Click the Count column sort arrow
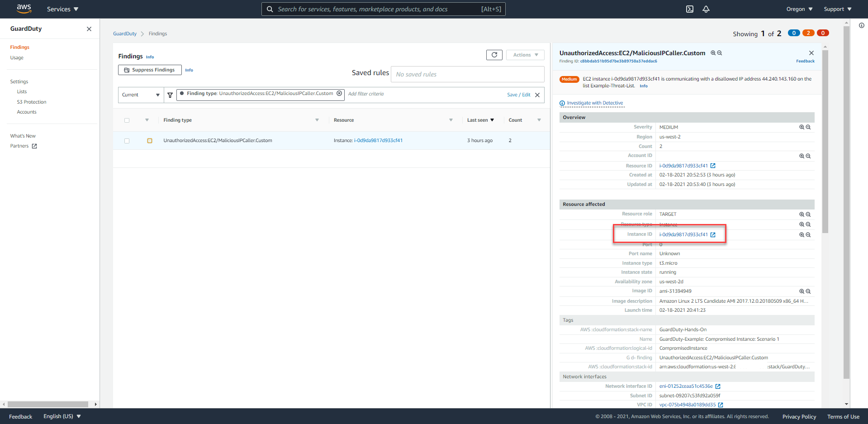Screen dimensions: 868x424 click(x=539, y=120)
